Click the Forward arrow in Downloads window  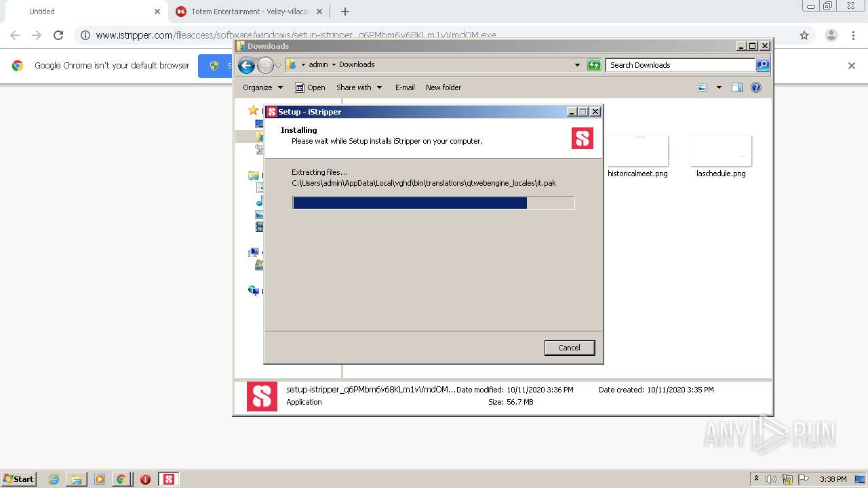pyautogui.click(x=265, y=65)
